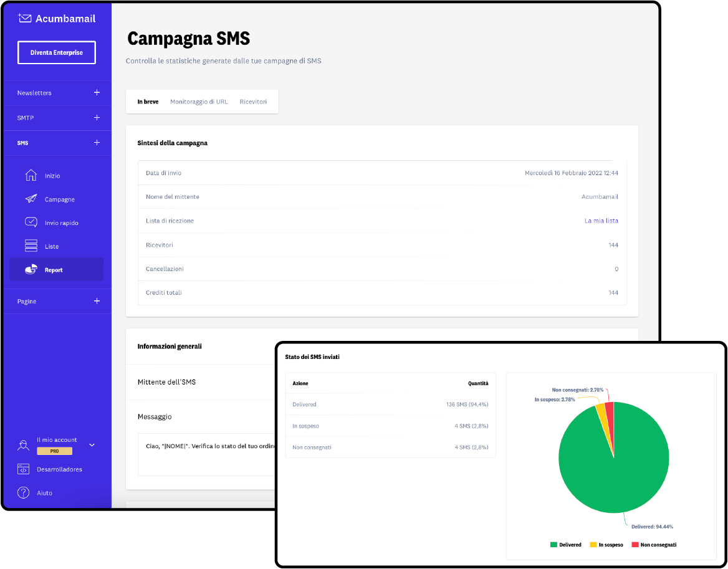The image size is (728, 569).
Task: Switch to the Ricevitori tab
Action: coord(253,102)
